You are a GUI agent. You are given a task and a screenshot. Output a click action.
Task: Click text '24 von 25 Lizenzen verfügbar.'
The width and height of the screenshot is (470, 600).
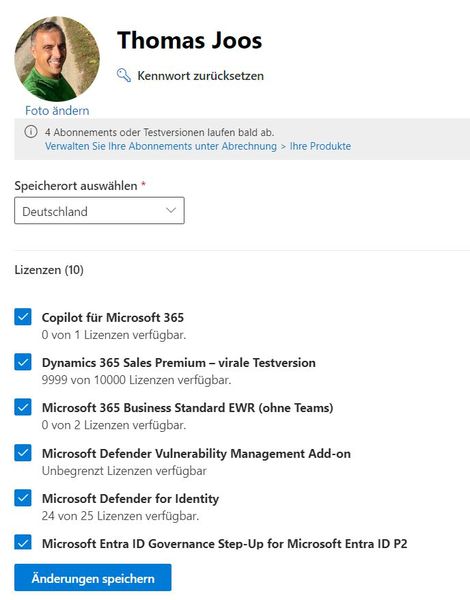tap(120, 516)
